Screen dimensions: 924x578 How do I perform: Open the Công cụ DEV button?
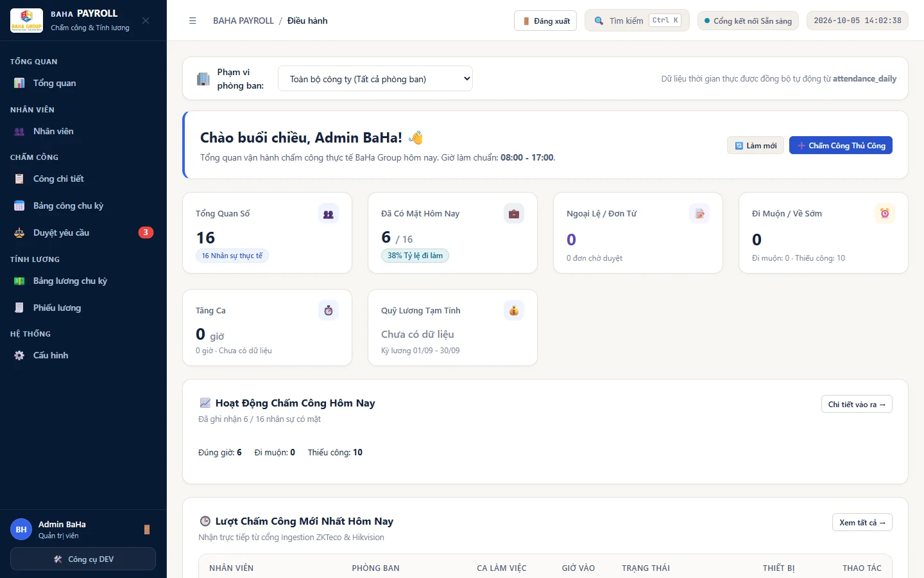[83, 559]
